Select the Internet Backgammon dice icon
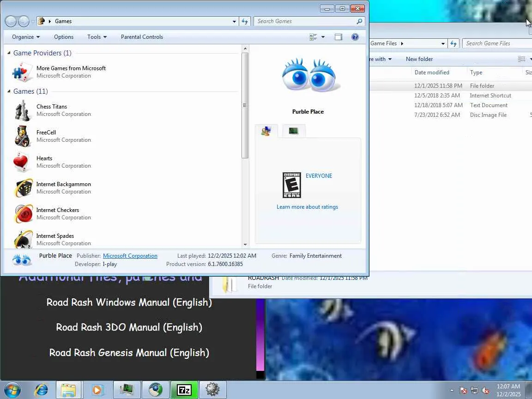 point(24,187)
